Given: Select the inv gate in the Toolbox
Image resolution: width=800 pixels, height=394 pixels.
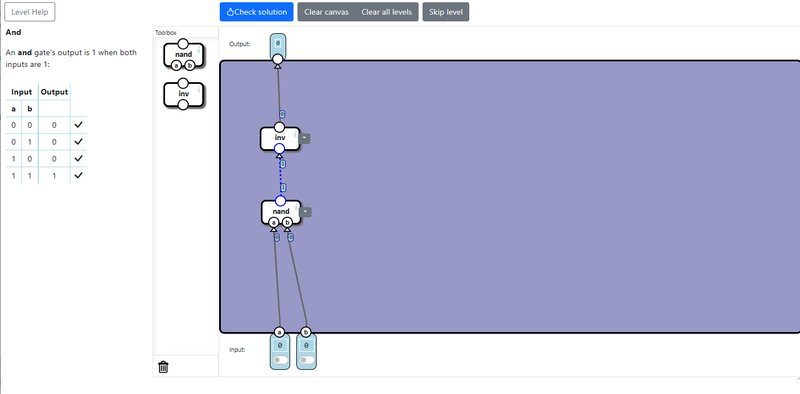Looking at the screenshot, I should click(184, 94).
